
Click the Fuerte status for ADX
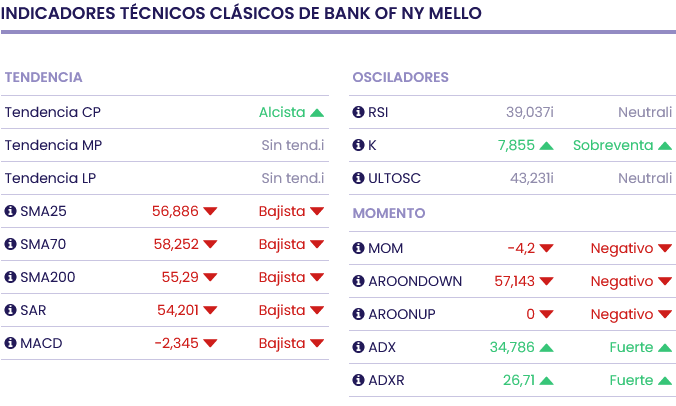pyautogui.click(x=631, y=347)
